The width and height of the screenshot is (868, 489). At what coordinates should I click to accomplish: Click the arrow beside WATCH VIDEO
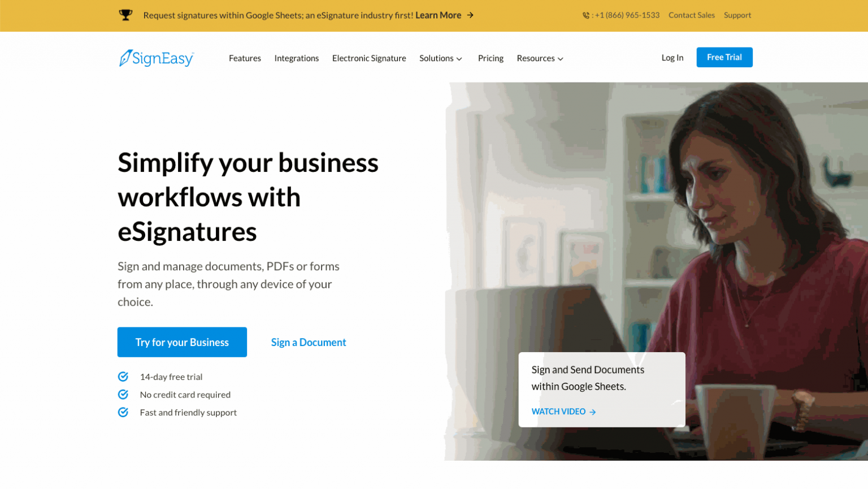point(593,412)
